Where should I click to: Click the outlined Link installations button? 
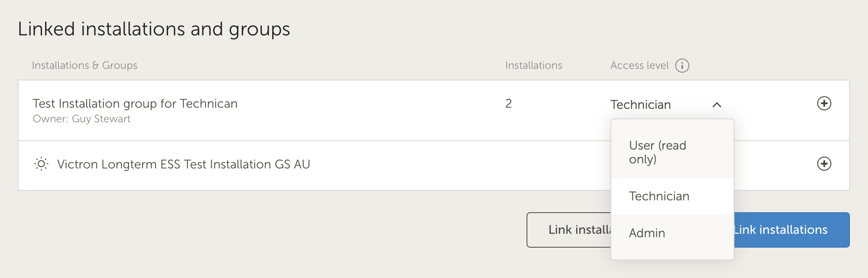pos(569,230)
